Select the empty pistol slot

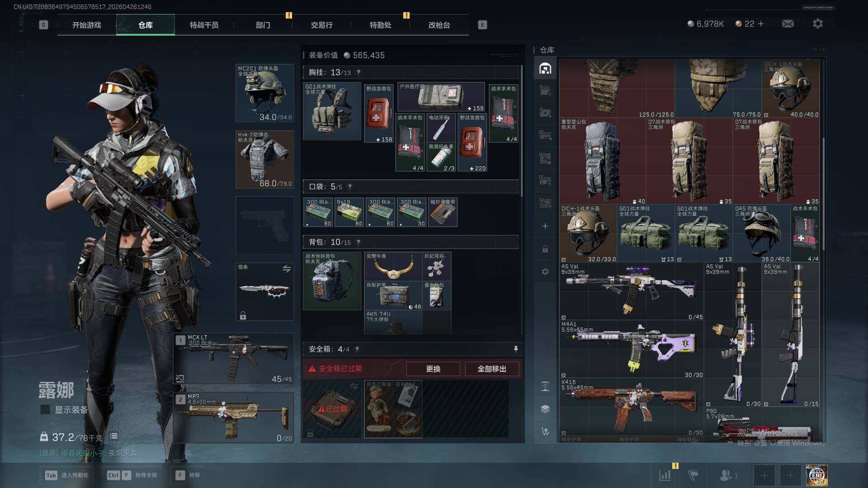(x=265, y=225)
